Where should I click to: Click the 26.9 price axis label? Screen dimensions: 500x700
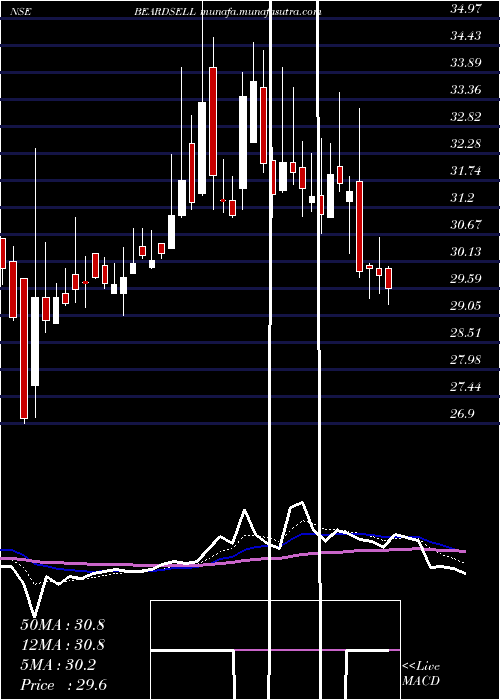pyautogui.click(x=462, y=414)
